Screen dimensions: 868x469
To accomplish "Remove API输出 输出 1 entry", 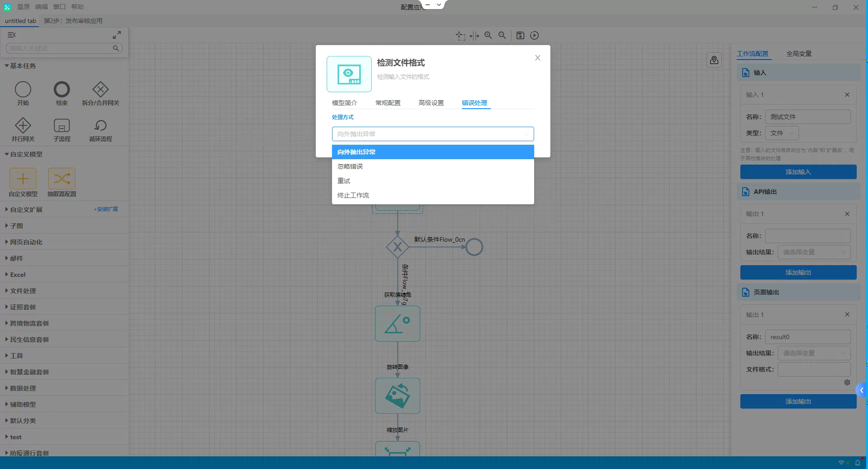I will pos(847,214).
